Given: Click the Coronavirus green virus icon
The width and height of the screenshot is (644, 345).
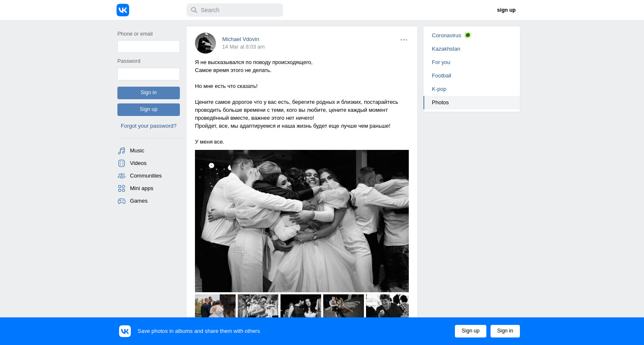Looking at the screenshot, I should tap(468, 35).
